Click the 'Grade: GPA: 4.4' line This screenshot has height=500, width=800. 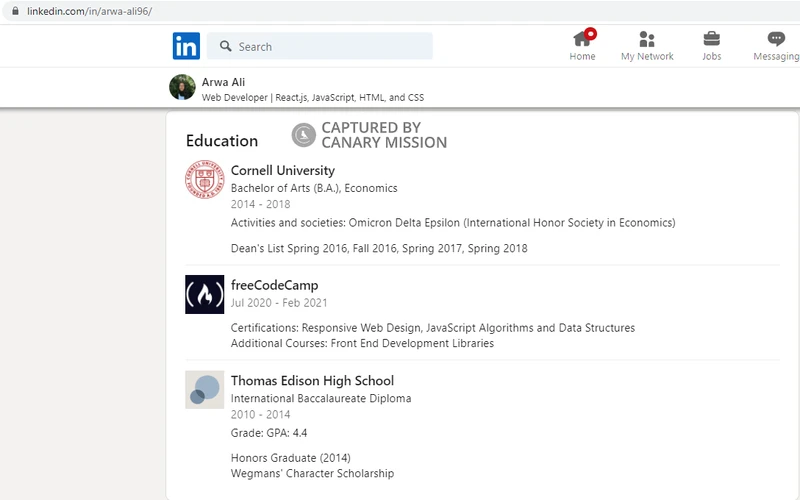[x=269, y=433]
